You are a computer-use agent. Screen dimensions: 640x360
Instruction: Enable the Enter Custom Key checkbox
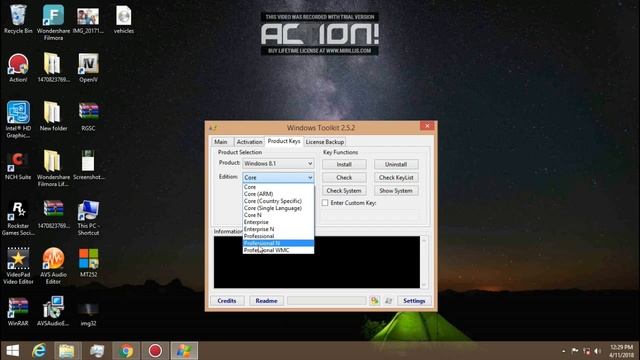(x=325, y=203)
